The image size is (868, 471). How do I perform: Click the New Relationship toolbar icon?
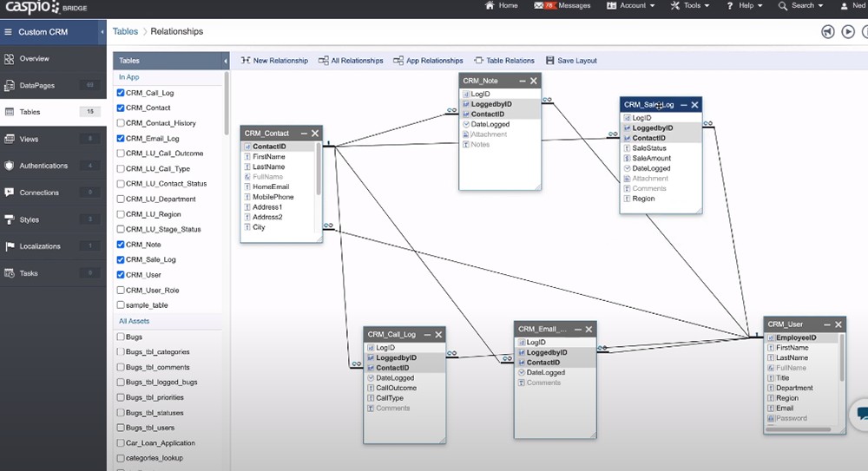246,61
